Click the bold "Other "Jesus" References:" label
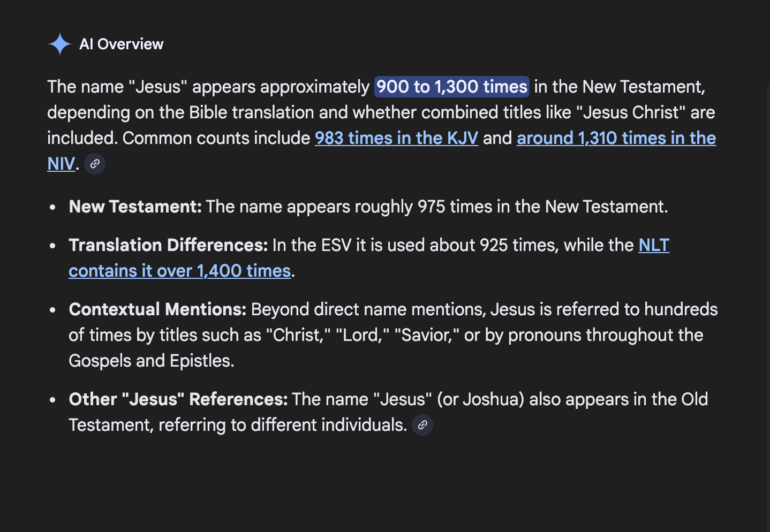Viewport: 770px width, 532px height. pos(178,399)
